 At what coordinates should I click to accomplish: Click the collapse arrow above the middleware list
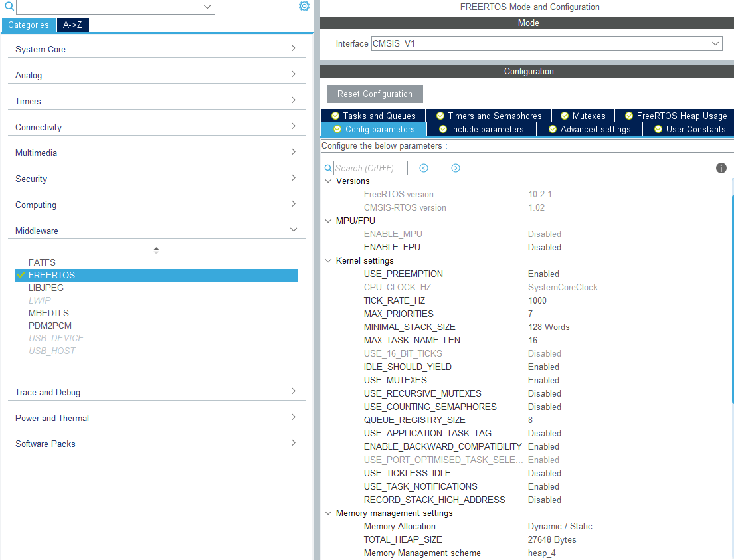point(156,250)
